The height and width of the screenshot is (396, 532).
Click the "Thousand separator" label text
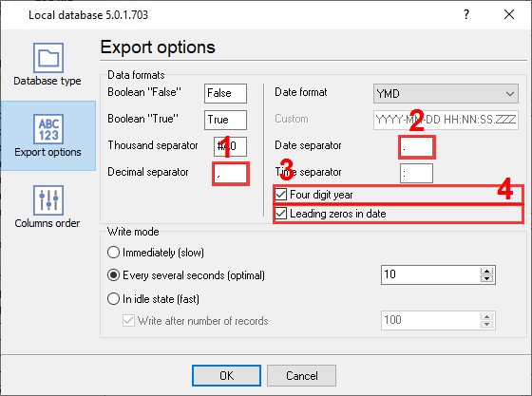tap(153, 145)
